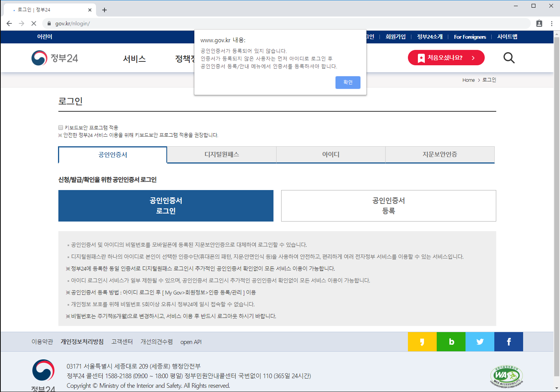Click the 처음오셨나요? red button
Image resolution: width=560 pixels, height=392 pixels.
tap(446, 58)
